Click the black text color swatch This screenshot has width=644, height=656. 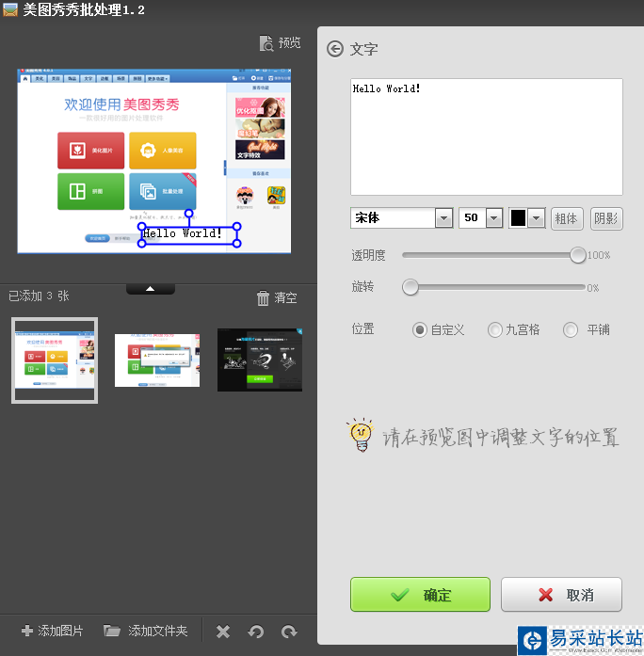518,218
